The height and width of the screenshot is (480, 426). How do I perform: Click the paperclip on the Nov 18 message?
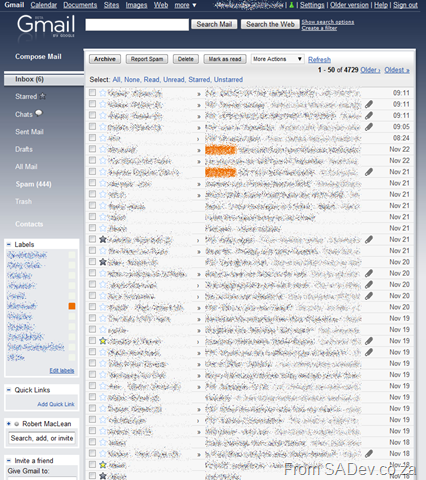tap(369, 453)
